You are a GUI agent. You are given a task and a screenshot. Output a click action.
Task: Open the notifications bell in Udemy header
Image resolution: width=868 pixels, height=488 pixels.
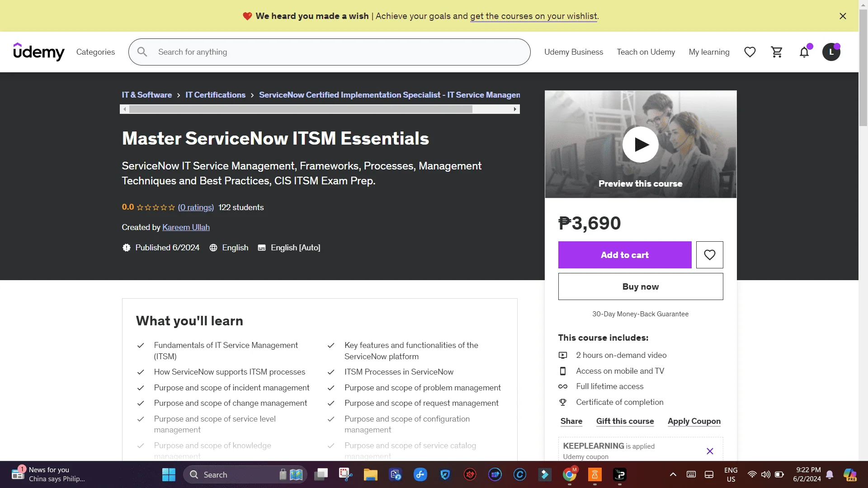804,52
